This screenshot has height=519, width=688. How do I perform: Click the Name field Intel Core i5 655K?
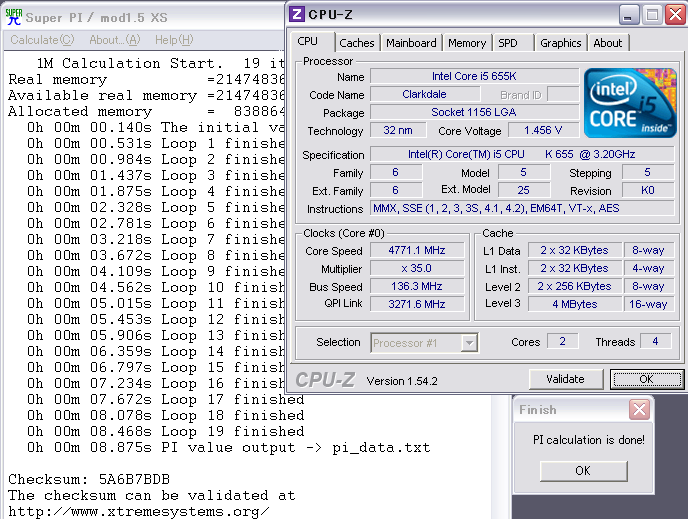[x=474, y=76]
